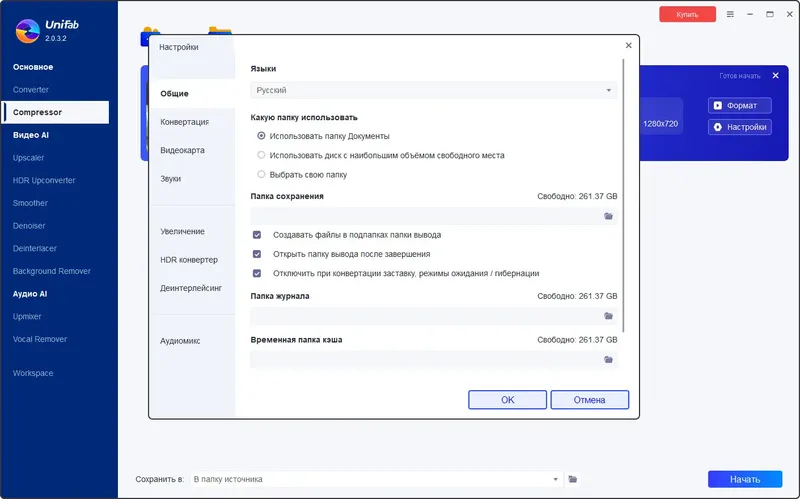Toggle Открыть папку вывода после завершения
Viewport: 800px width, 499px height.
coord(257,254)
